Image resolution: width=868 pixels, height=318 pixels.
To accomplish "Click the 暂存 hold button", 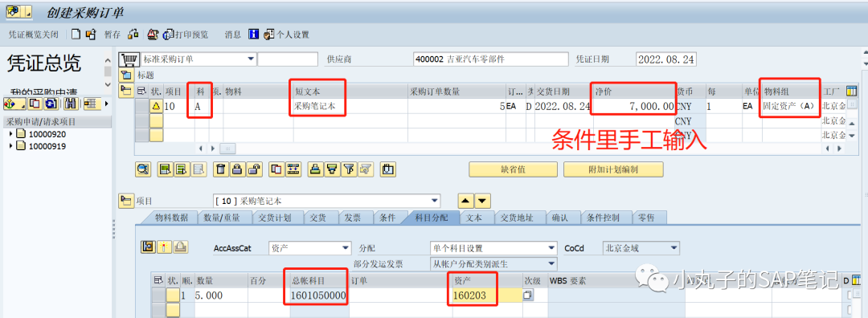I will [x=113, y=35].
